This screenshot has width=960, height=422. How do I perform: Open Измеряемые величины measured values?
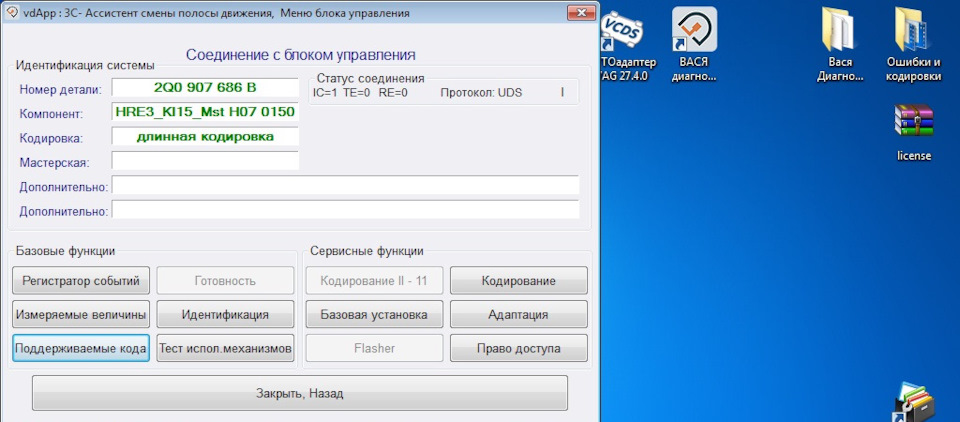(81, 315)
